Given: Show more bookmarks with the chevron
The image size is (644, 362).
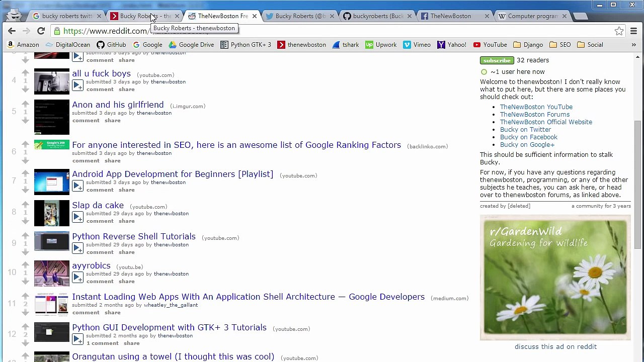Looking at the screenshot, I should coord(633,45).
